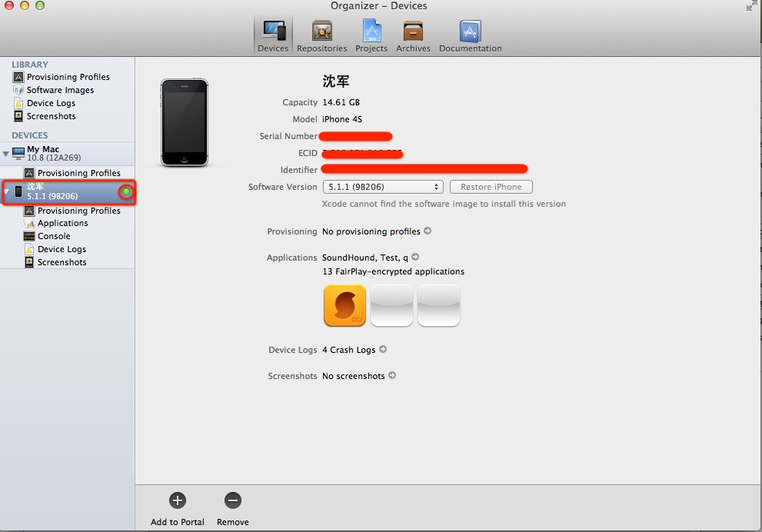Open the Devices toolbar tab
This screenshot has width=762, height=532.
pyautogui.click(x=273, y=36)
